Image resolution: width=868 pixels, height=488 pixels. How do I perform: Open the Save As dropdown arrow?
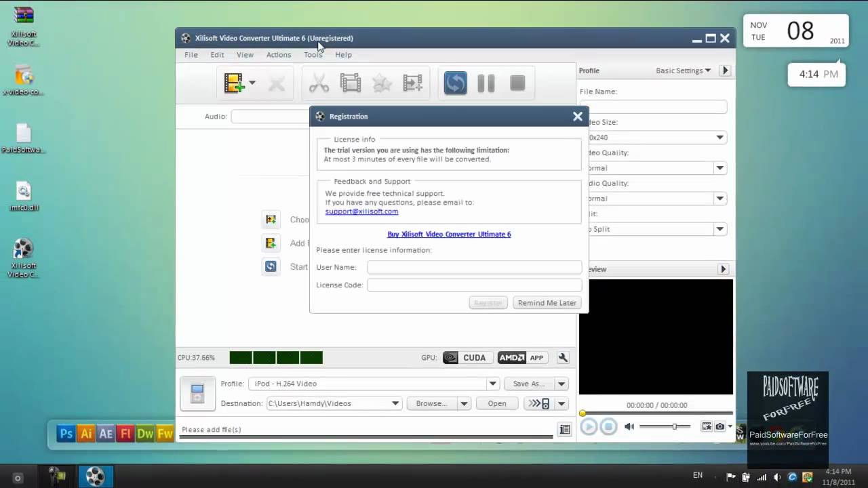click(561, 384)
